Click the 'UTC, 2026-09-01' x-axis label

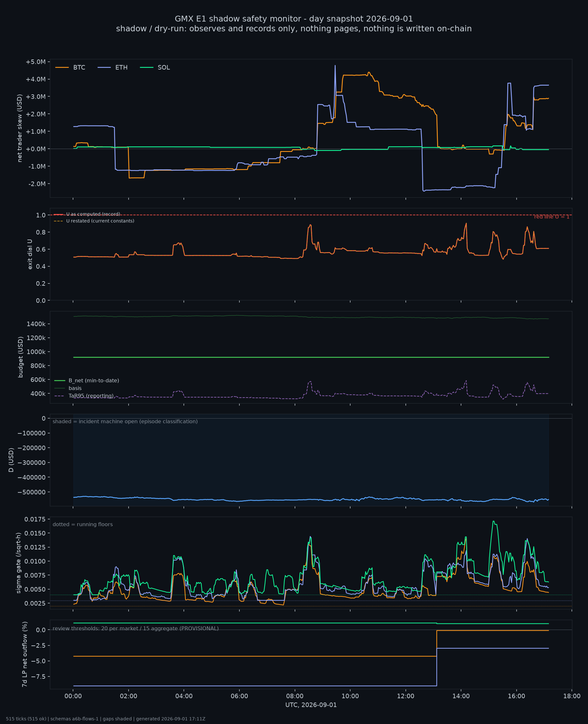[311, 705]
